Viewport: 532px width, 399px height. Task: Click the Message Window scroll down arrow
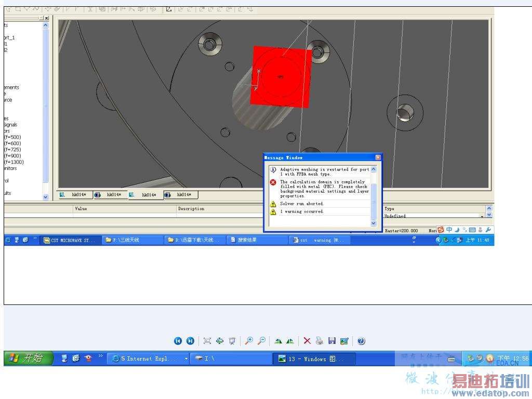[374, 223]
